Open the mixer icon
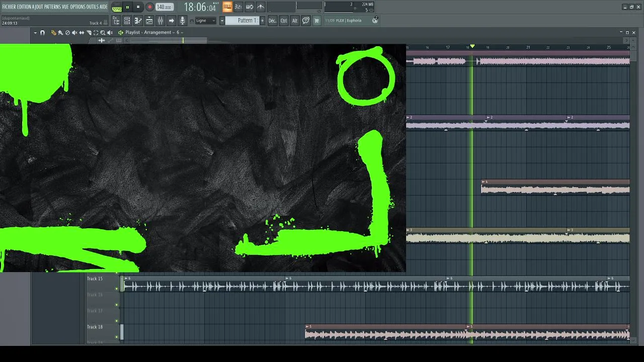The width and height of the screenshot is (644, 362). tap(160, 21)
